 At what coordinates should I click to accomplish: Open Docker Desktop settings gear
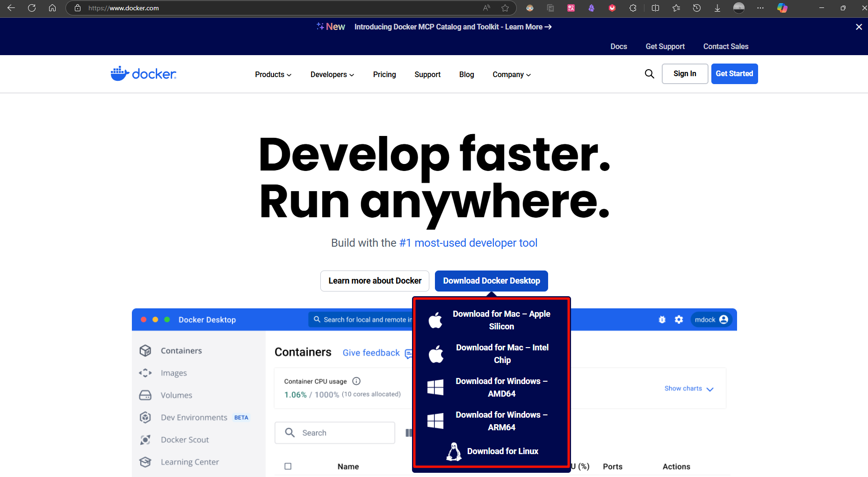point(679,320)
